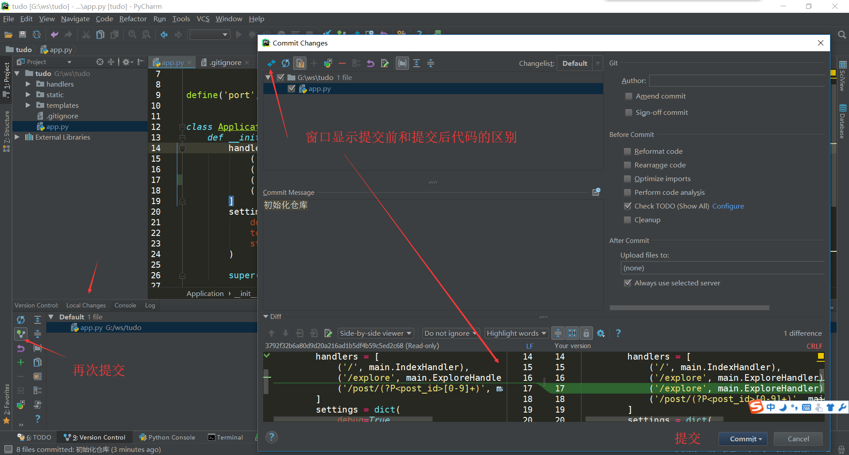
Task: Click the Configure link next to Check TODO
Action: click(x=728, y=206)
